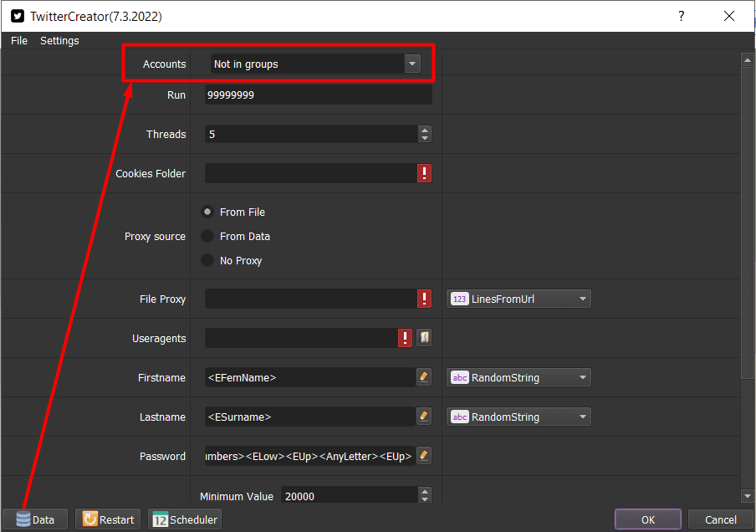The width and height of the screenshot is (756, 532).
Task: Click the red warning icon beside File Proxy
Action: coord(424,299)
